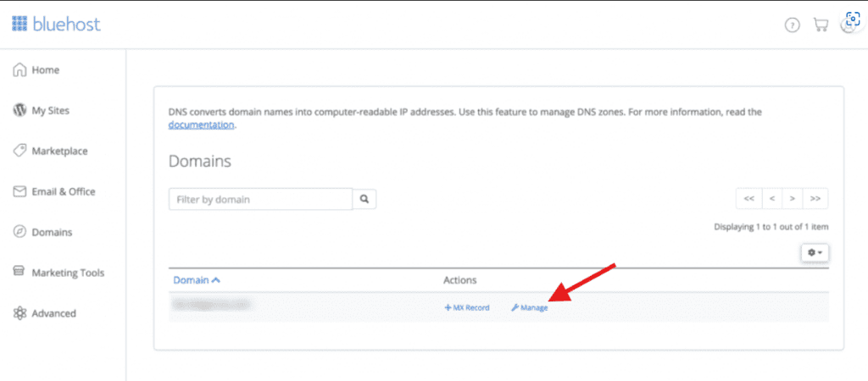Click the compass icon beside Domains
The height and width of the screenshot is (381, 868).
point(19,232)
